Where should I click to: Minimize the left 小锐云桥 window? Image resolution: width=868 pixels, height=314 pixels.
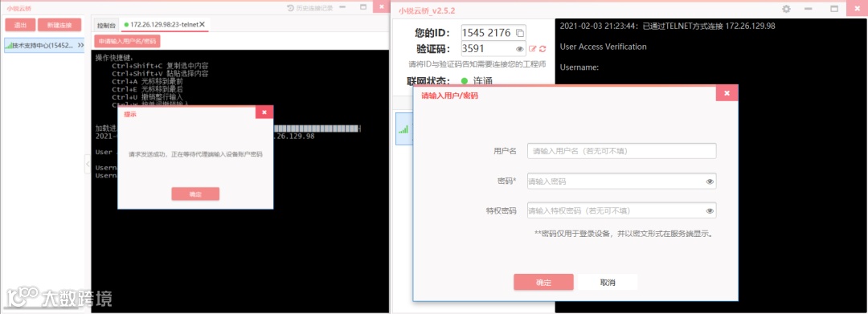tap(343, 7)
